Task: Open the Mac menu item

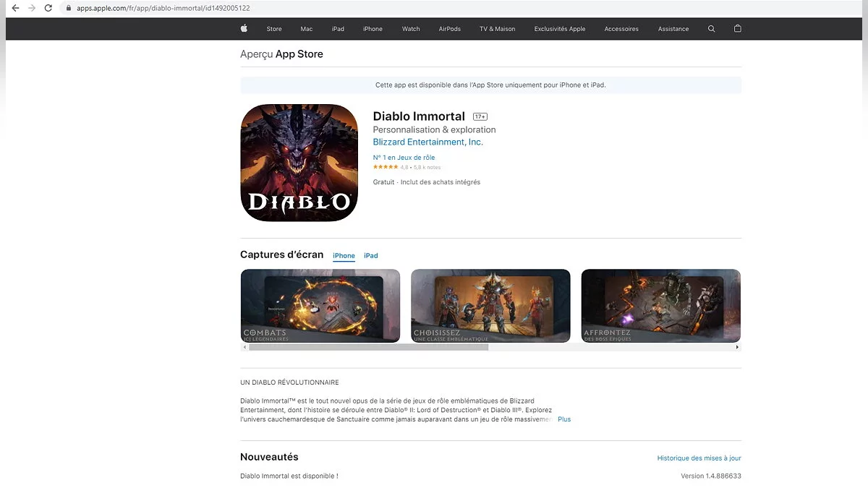Action: click(307, 29)
